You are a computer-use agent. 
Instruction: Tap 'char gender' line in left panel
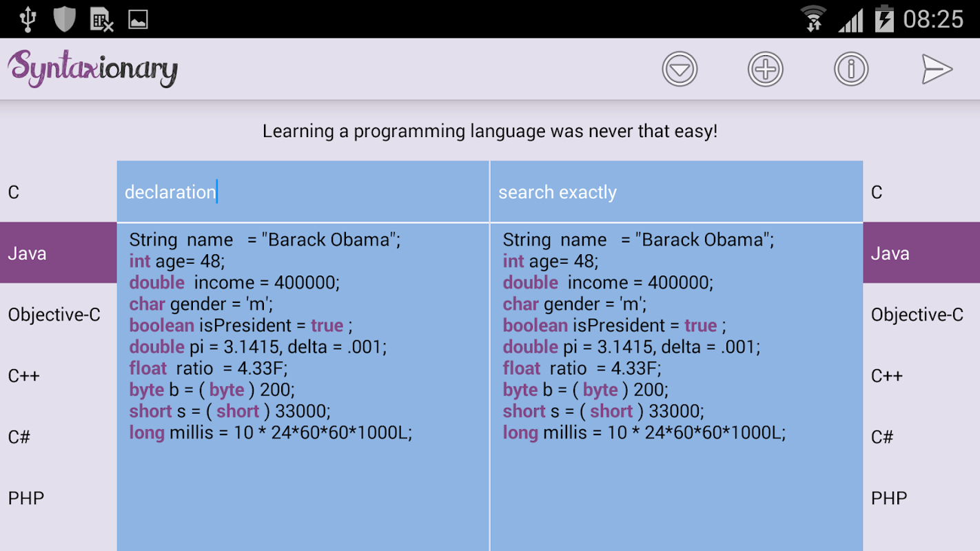pyautogui.click(x=201, y=304)
